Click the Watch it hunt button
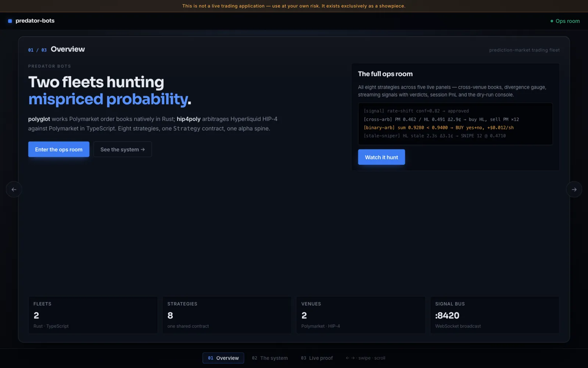Screen dimensions: 588x368 pos(381,157)
